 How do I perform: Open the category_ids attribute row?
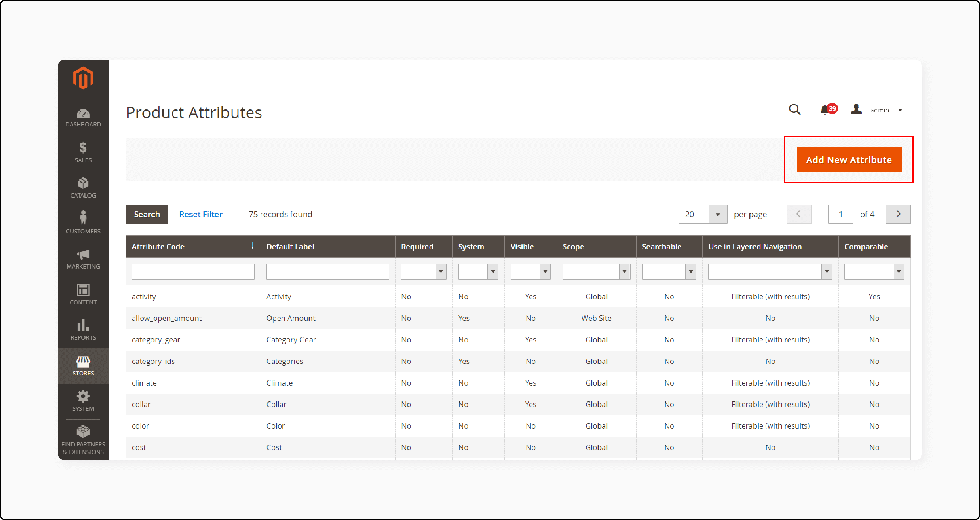[x=518, y=361]
